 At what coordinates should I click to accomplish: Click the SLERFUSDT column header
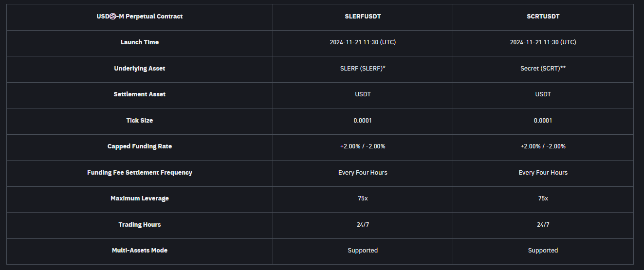[363, 17]
